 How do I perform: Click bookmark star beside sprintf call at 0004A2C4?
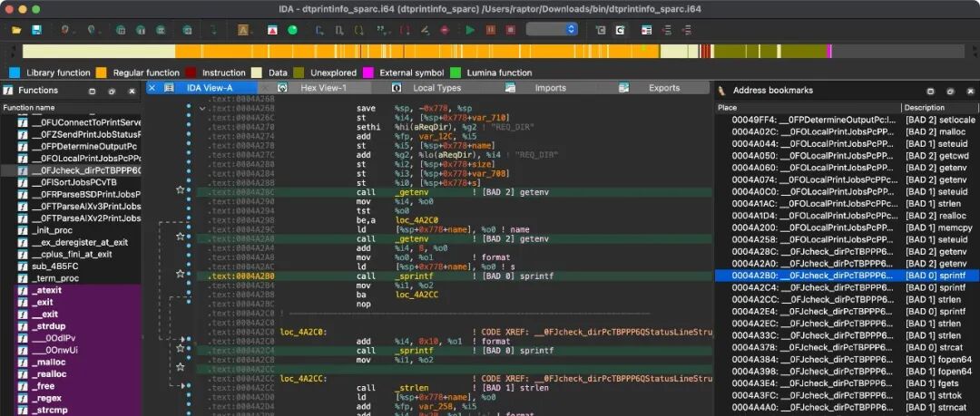pos(180,348)
